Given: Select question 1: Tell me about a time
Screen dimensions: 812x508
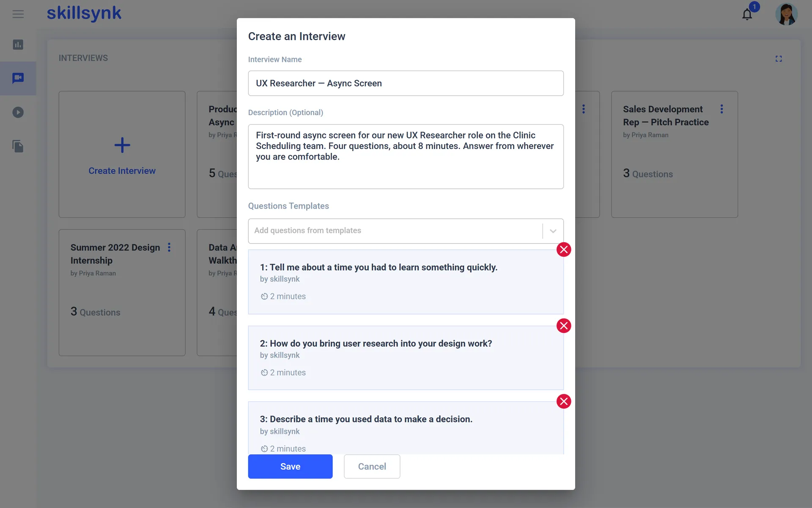Looking at the screenshot, I should [406, 282].
